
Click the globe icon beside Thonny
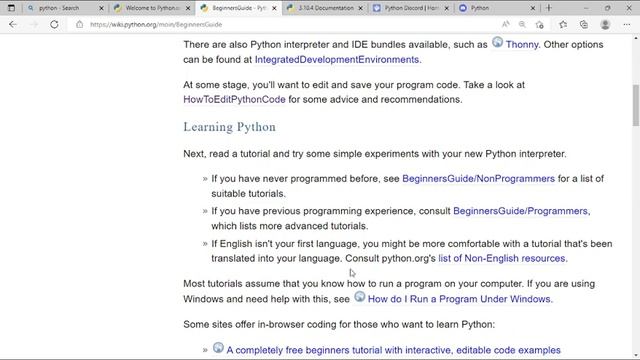coord(497,42)
